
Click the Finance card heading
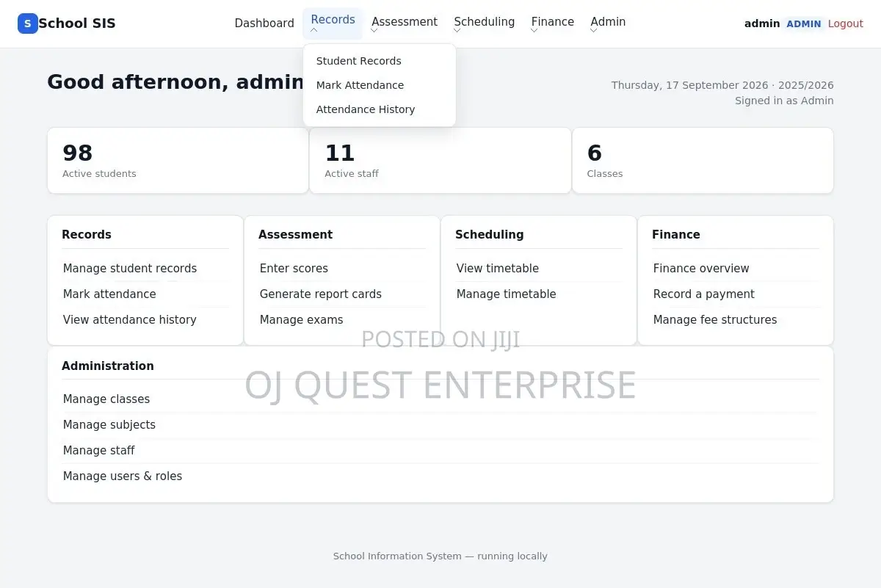[676, 235]
